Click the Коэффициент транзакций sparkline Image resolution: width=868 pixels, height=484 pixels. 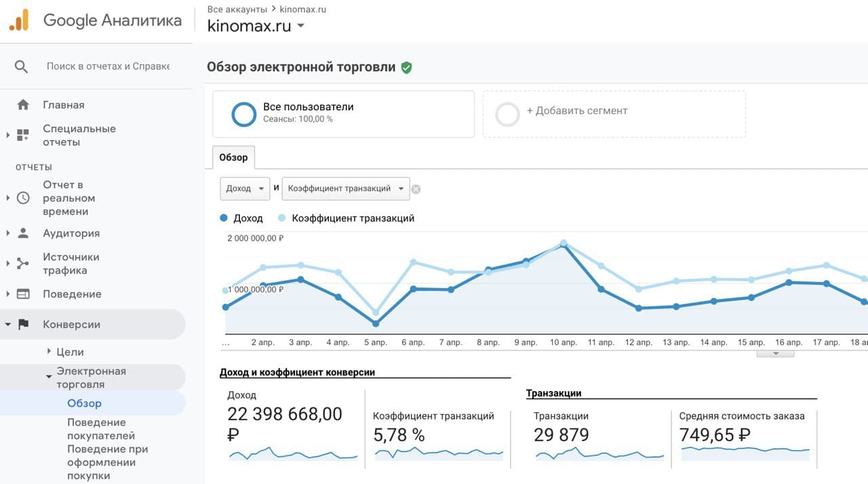439,453
